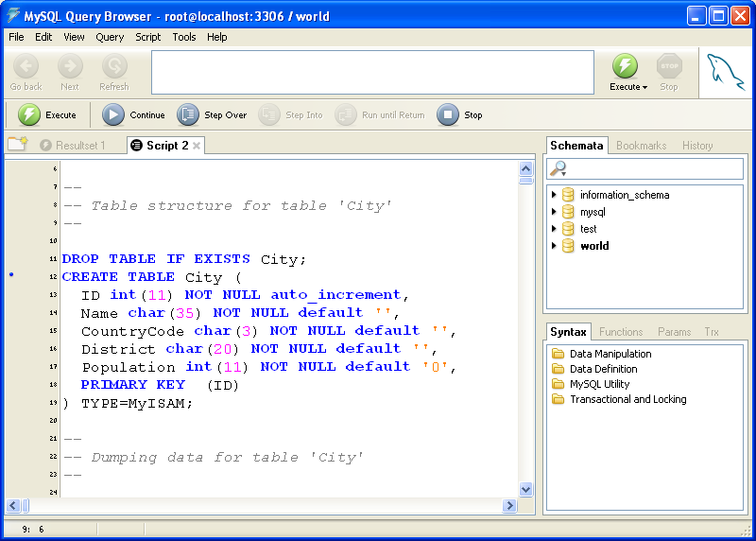
Task: Close the Script 2 tab
Action: tap(198, 146)
